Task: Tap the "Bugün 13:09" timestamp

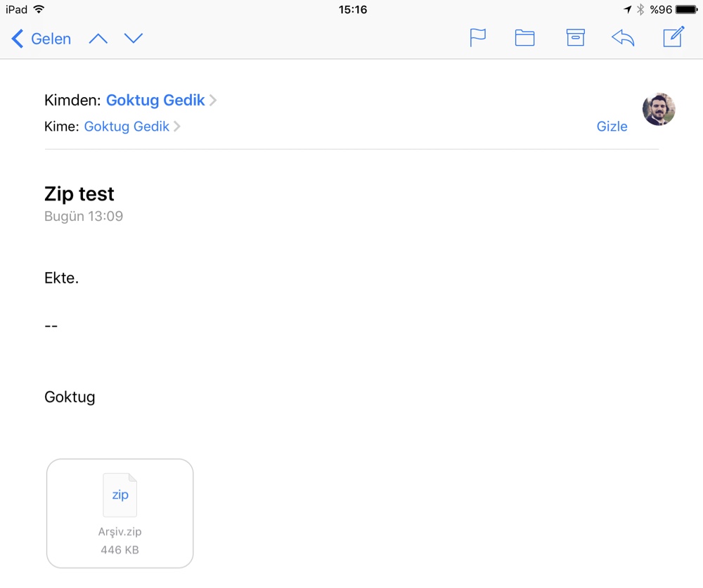Action: click(84, 217)
